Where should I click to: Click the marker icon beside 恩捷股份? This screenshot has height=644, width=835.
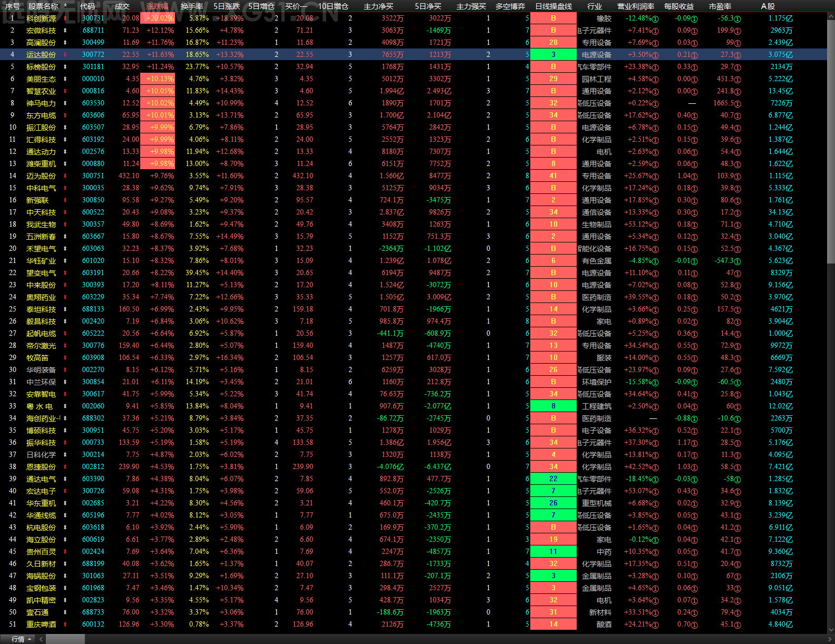pyautogui.click(x=65, y=467)
